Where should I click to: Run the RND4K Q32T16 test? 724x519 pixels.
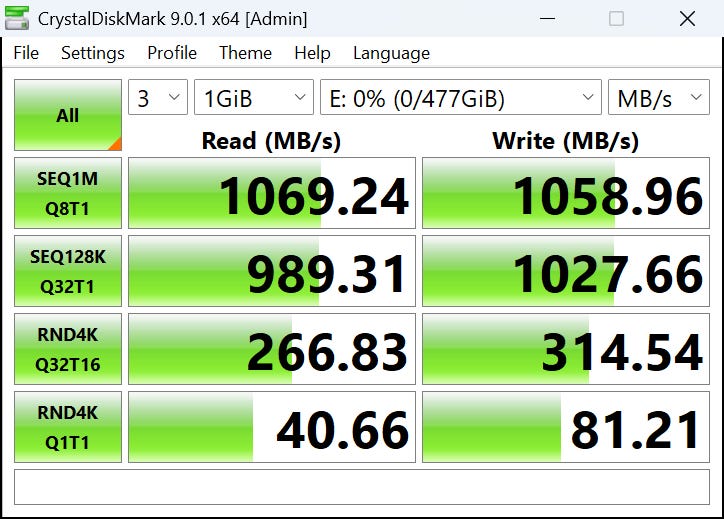(68, 349)
